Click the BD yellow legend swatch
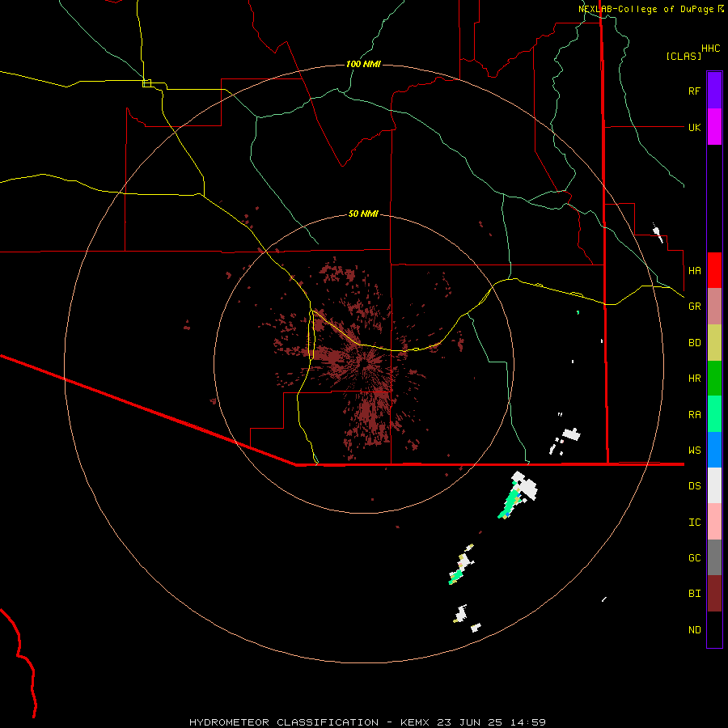The height and width of the screenshot is (728, 728). point(714,343)
